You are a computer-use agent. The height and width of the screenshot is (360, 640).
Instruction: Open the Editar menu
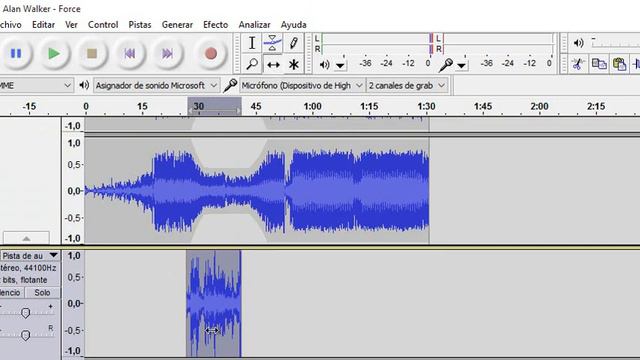click(x=43, y=24)
